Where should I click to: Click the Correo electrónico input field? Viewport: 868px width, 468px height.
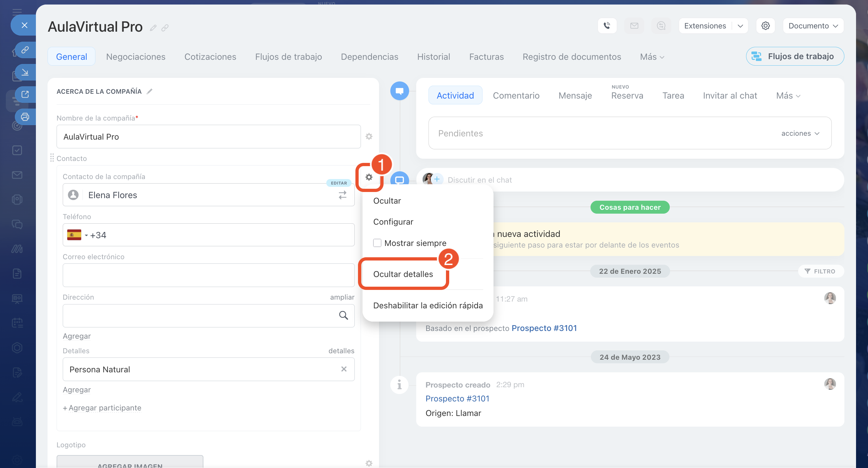tap(208, 275)
